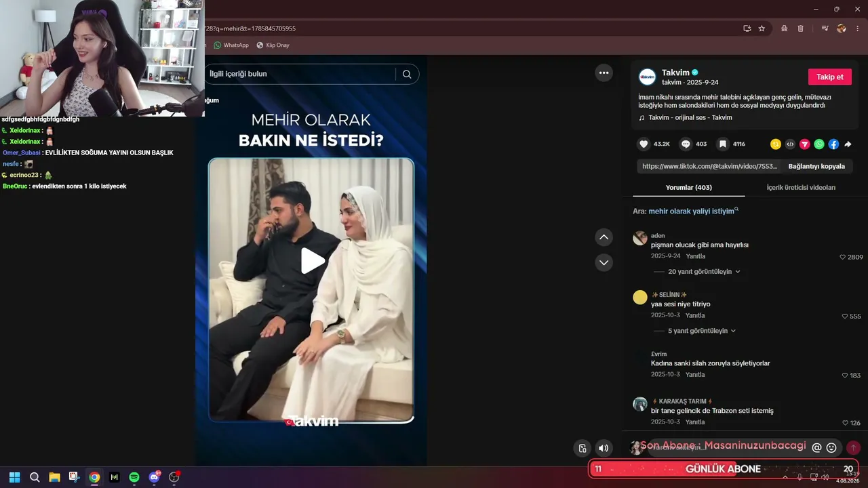Like KARAKAŞ TARIM's comment with 126 likes
This screenshot has width=868, height=488.
coord(845,423)
